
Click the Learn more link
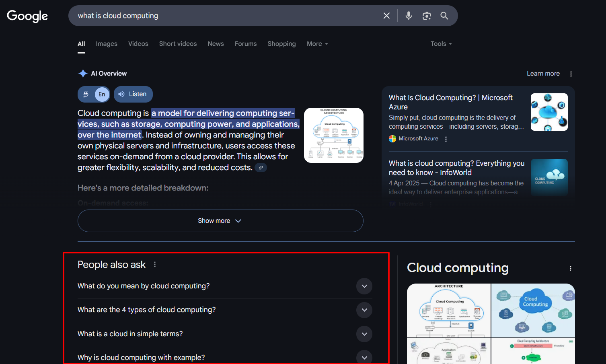pos(543,74)
